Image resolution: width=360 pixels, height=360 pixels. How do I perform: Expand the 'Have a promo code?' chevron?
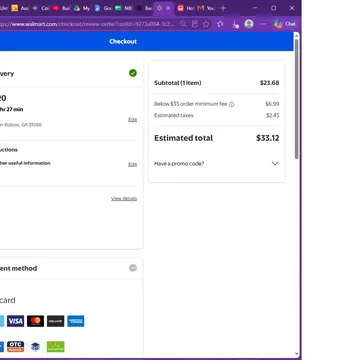[275, 163]
